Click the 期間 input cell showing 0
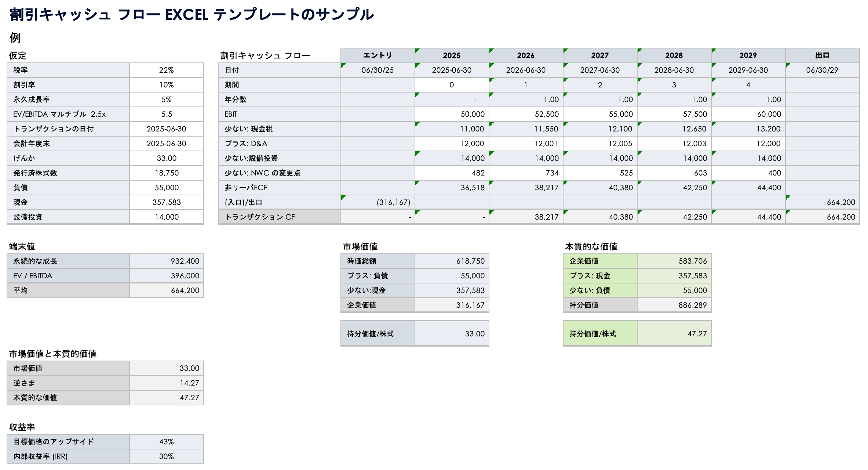This screenshot has width=868, height=470. pyautogui.click(x=452, y=85)
